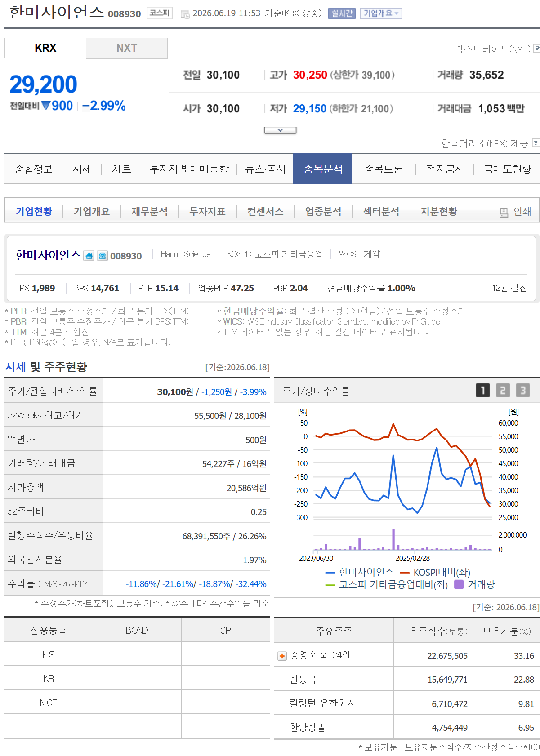Open the KRX provider help icon
Viewport: 540px width, 756px height.
tap(536, 142)
